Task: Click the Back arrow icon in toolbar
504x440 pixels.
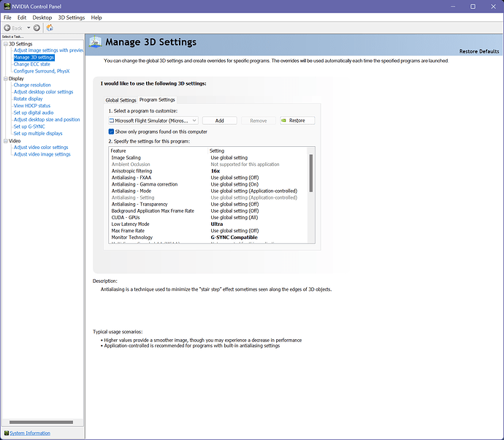Action: [x=8, y=28]
